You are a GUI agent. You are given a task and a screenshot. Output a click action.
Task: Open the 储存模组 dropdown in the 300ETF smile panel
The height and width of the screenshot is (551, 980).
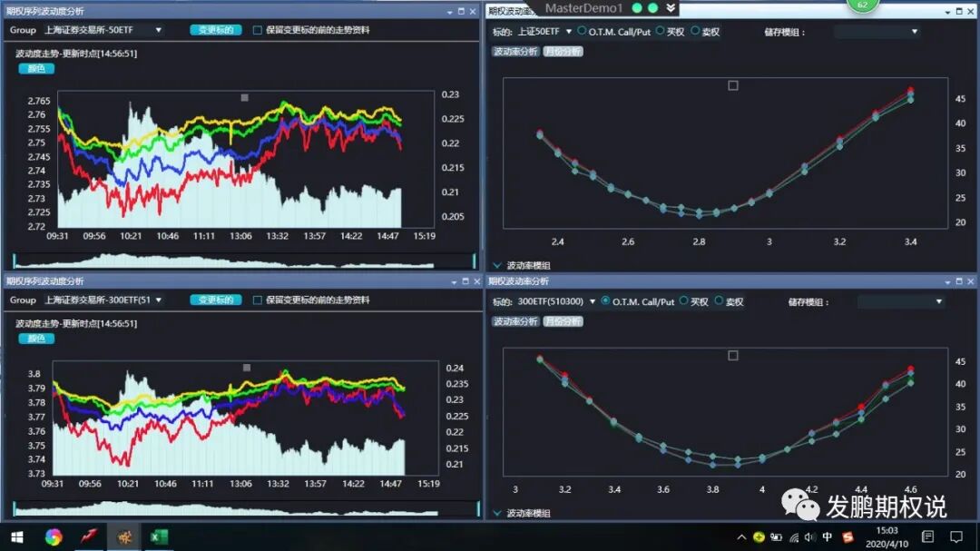click(x=901, y=301)
